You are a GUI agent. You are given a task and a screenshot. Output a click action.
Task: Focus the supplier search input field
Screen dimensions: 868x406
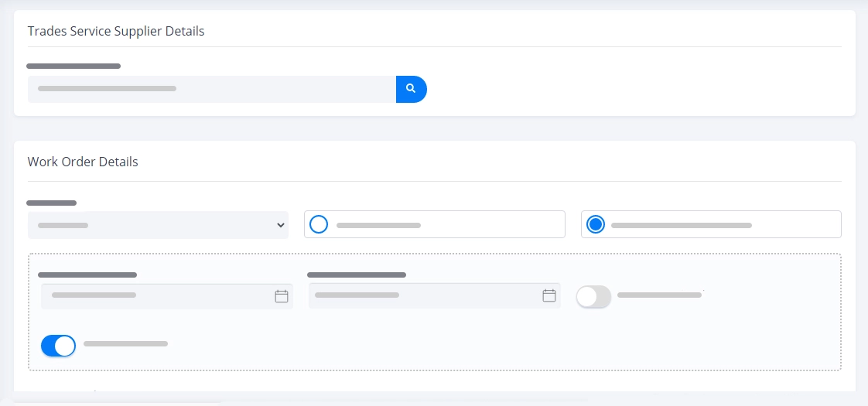211,89
